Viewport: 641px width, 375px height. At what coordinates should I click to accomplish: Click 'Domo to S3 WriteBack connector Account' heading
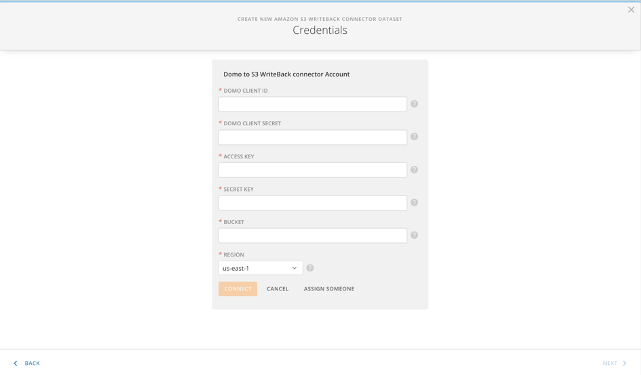coord(287,74)
